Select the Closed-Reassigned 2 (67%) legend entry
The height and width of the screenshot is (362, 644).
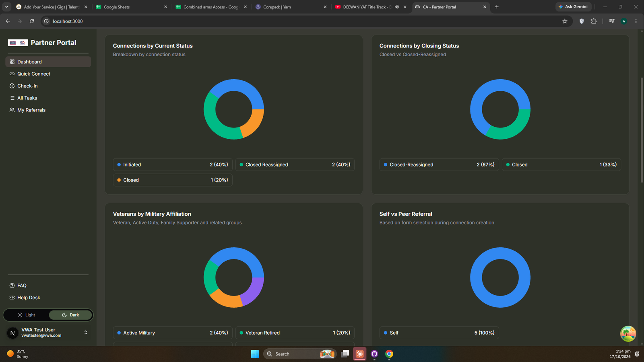click(x=439, y=165)
